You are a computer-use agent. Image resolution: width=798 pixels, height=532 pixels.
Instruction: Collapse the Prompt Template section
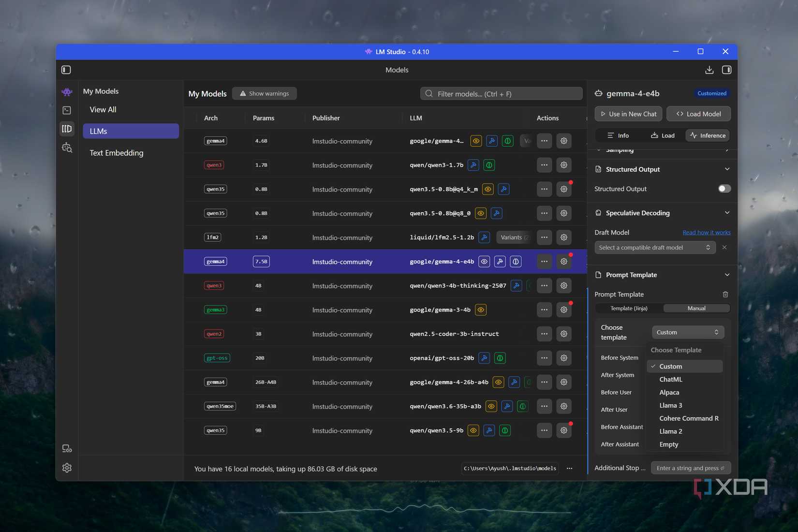click(x=727, y=275)
